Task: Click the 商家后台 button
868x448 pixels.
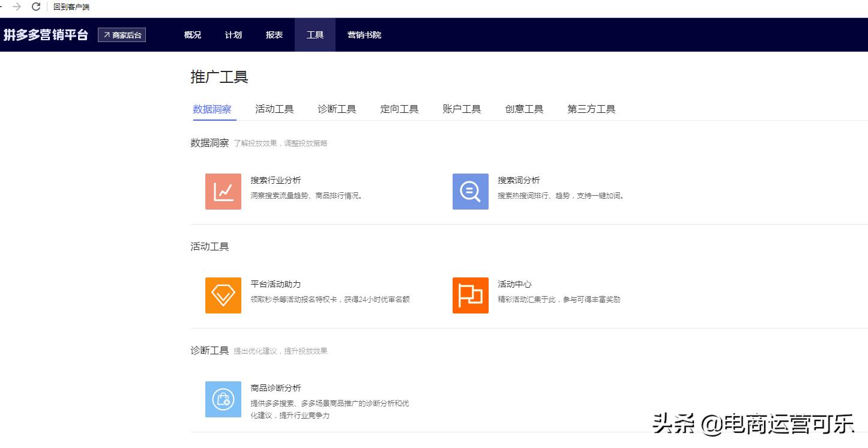Action: [122, 35]
